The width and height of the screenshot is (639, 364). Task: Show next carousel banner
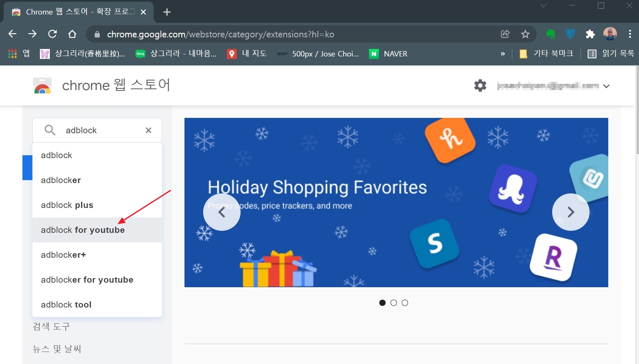pos(571,212)
